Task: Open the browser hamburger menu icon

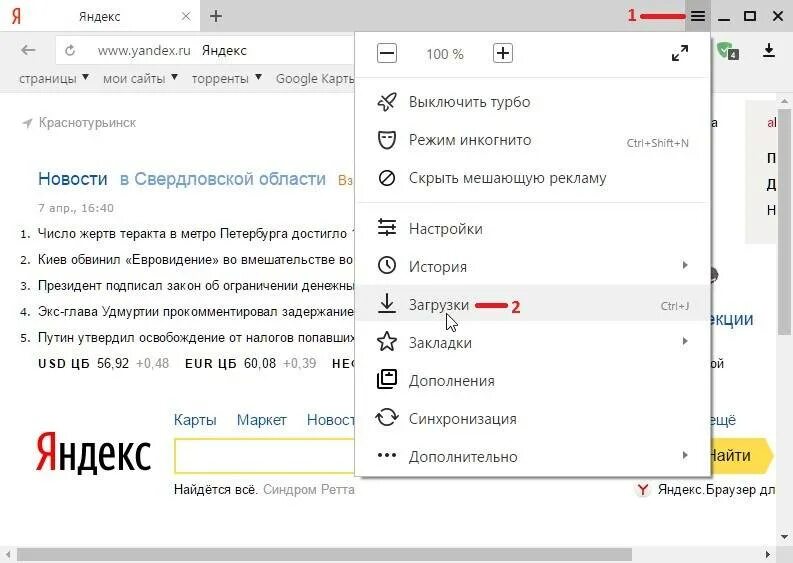Action: [x=698, y=16]
